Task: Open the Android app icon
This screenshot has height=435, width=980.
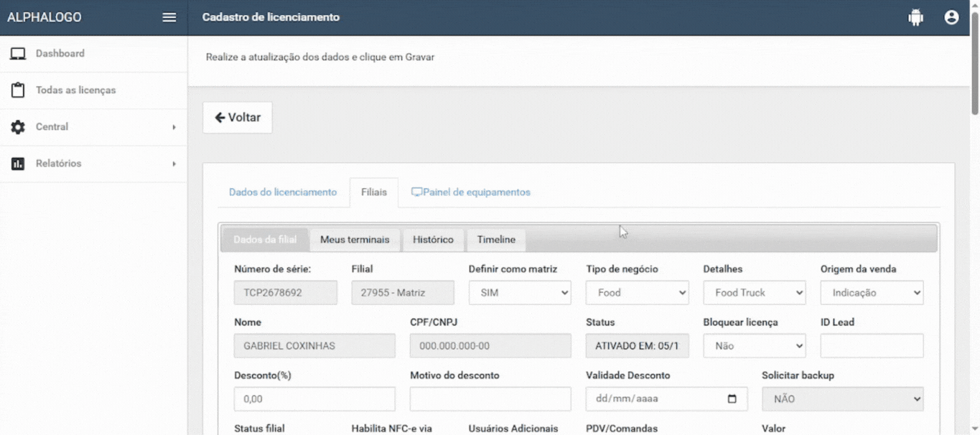Action: 915,18
